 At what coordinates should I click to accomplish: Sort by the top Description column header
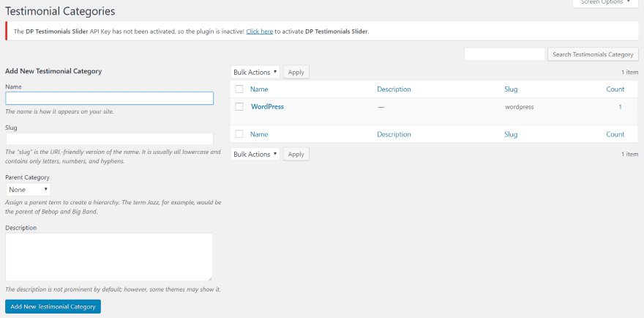pyautogui.click(x=394, y=89)
